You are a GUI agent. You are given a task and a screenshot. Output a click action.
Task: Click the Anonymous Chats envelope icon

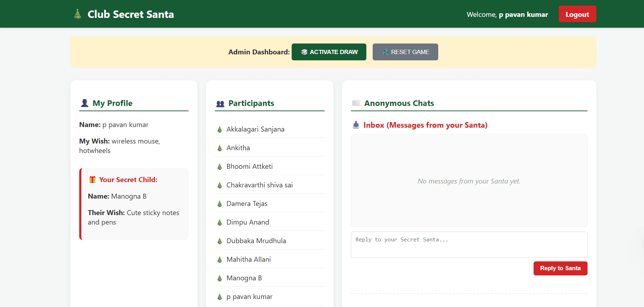[x=356, y=103]
